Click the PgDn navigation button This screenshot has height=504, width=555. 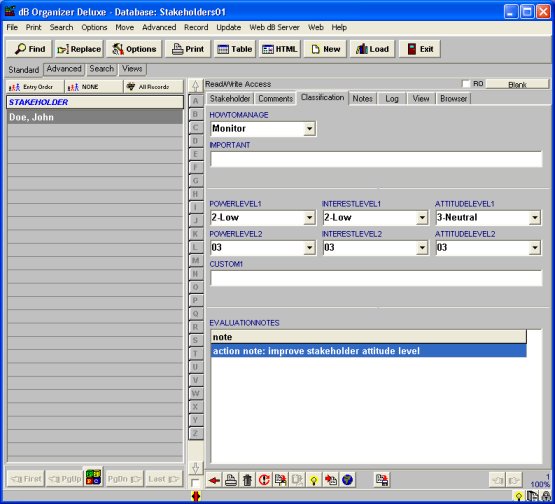pyautogui.click(x=124, y=479)
